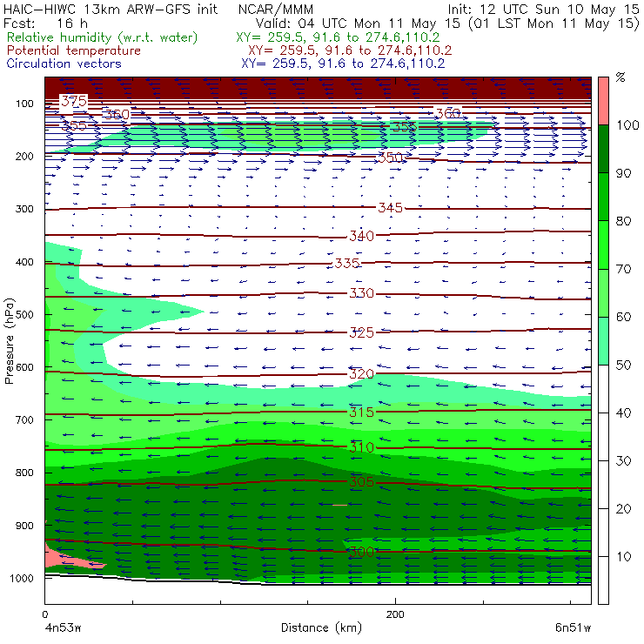This screenshot has width=644, height=644.
Task: Click the aqua 50–60% colorbar segment
Action: pyautogui.click(x=603, y=341)
